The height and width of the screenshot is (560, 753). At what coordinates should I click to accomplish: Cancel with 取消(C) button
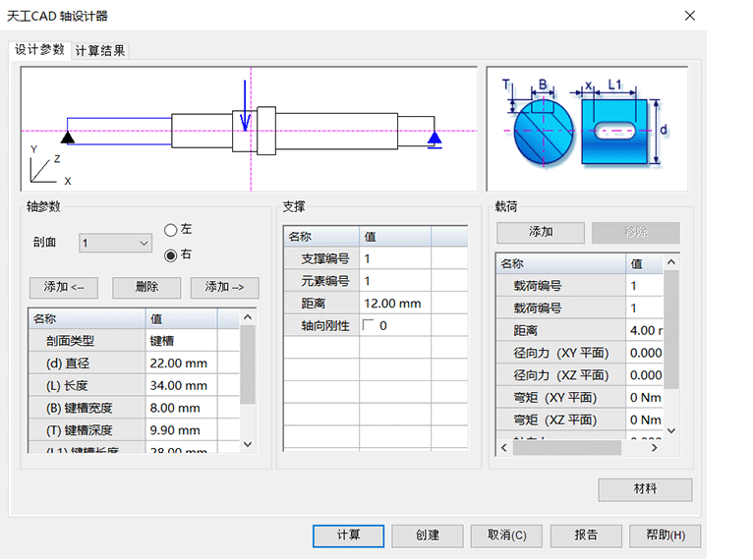506,535
